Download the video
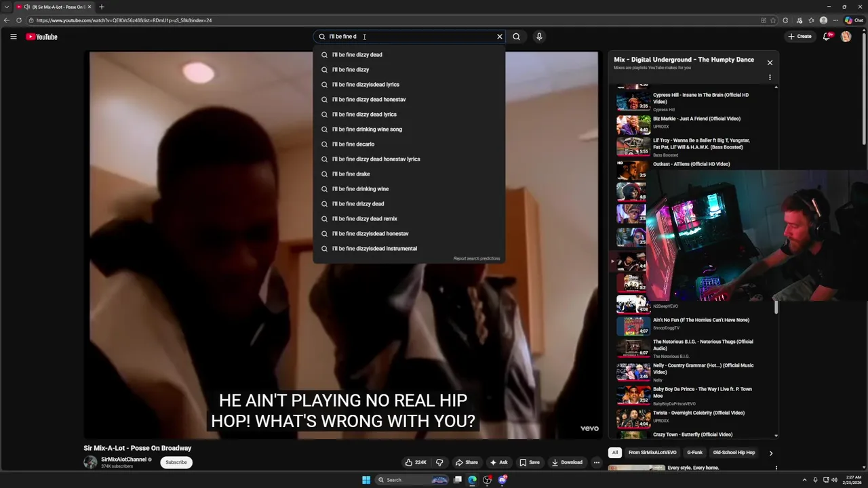The width and height of the screenshot is (868, 488). pos(567,462)
